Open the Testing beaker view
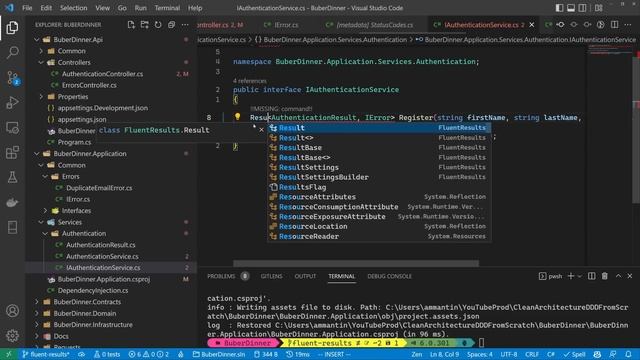 (x=12, y=177)
